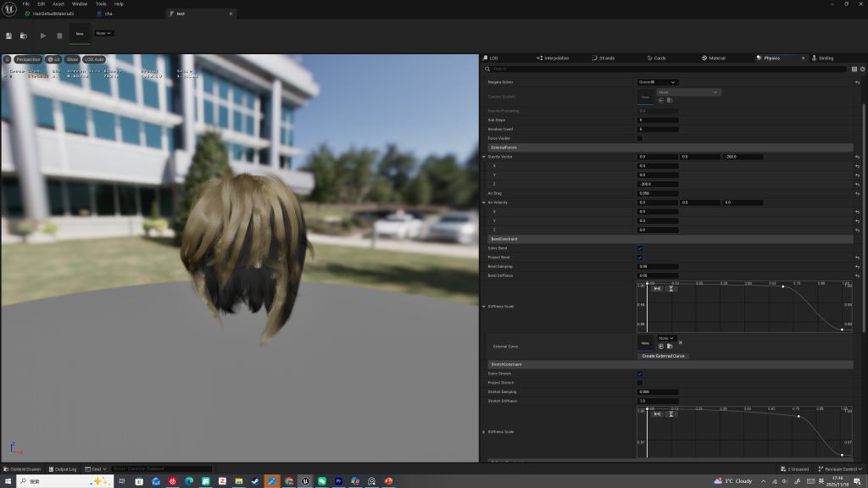This screenshot has height=488, width=868.
Task: Click the Create External Curve button
Action: (663, 356)
